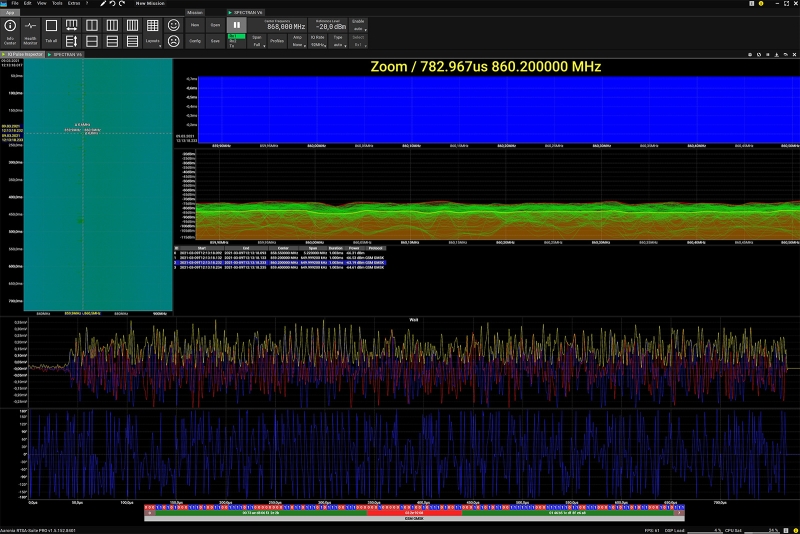
Task: Click the happy smiley feedback icon
Action: (x=174, y=25)
